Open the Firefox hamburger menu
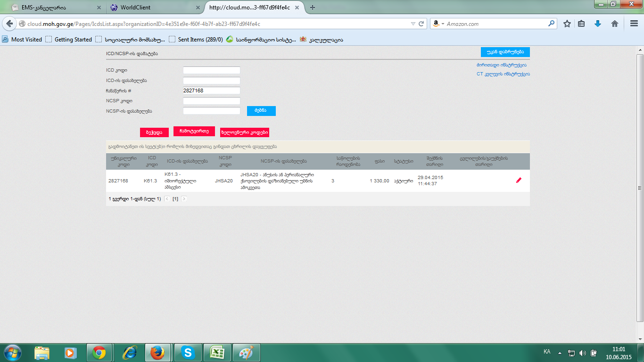This screenshot has height=362, width=644. [x=634, y=24]
